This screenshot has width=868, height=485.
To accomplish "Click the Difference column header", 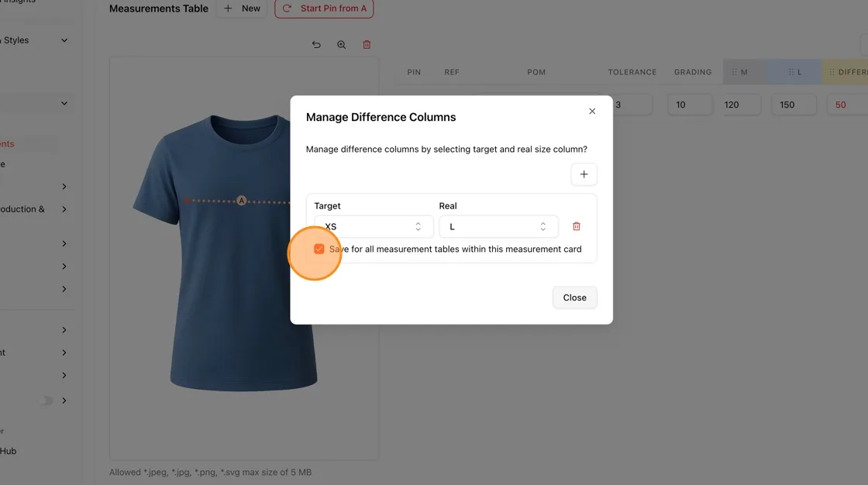I will [x=846, y=72].
